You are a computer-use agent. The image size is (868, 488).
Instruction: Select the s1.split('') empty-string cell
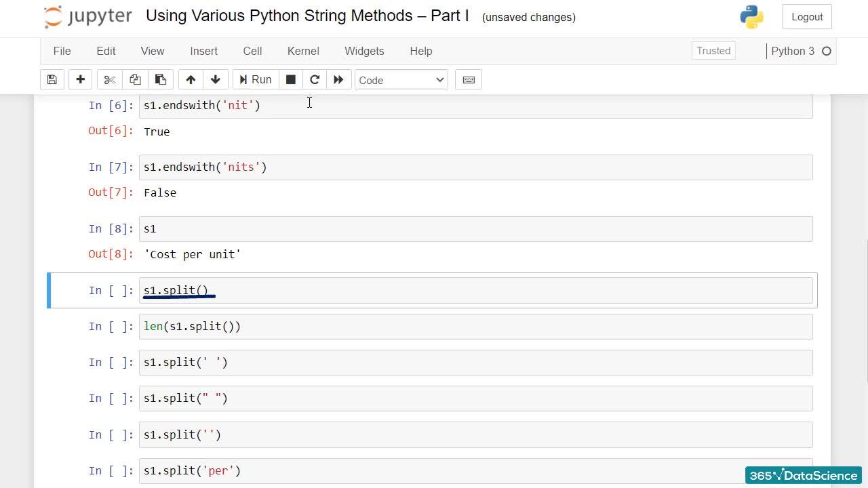475,434
